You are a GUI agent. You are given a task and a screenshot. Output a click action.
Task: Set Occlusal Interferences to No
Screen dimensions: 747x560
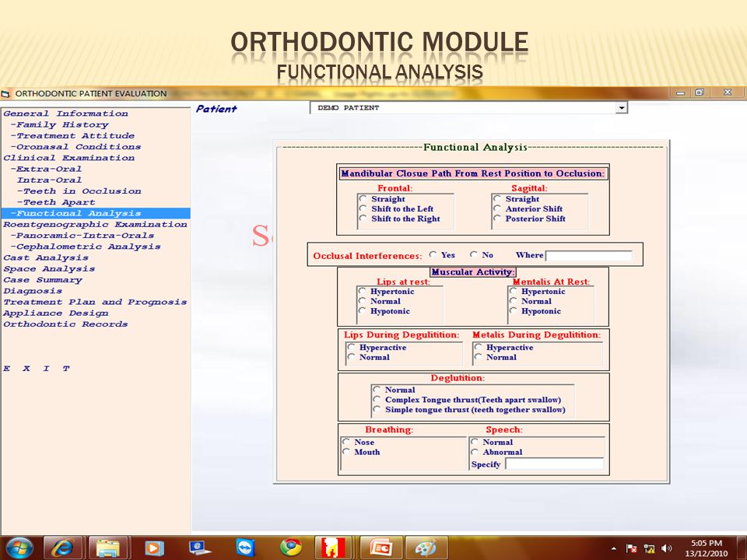(474, 255)
